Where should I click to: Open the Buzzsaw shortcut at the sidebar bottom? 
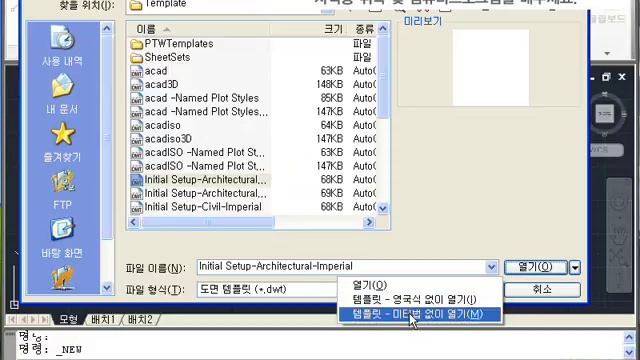[62, 278]
